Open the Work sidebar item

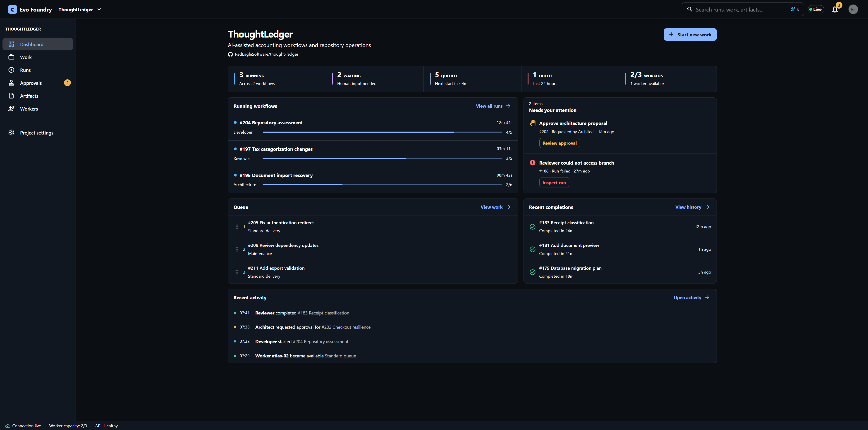pyautogui.click(x=38, y=57)
